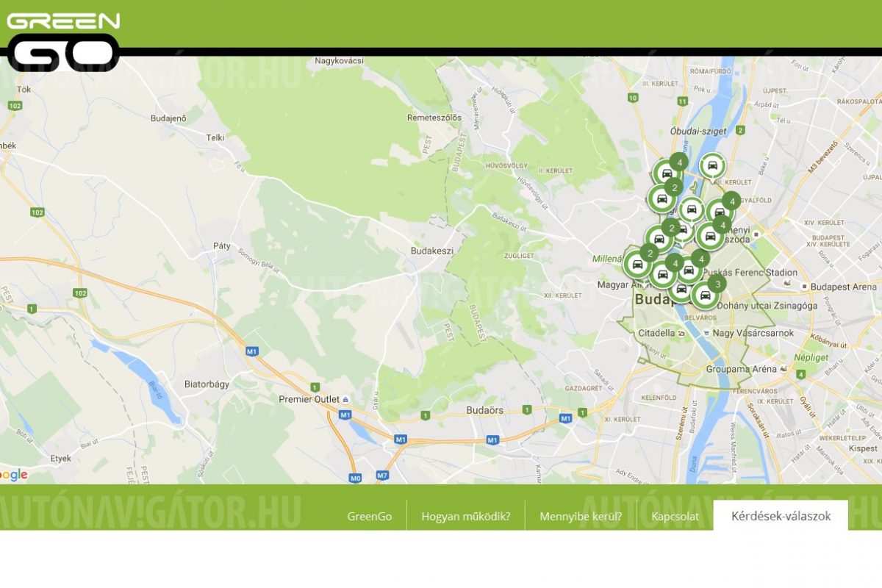Click the Budaörs town label on map
This screenshot has width=882, height=588.
(x=485, y=410)
